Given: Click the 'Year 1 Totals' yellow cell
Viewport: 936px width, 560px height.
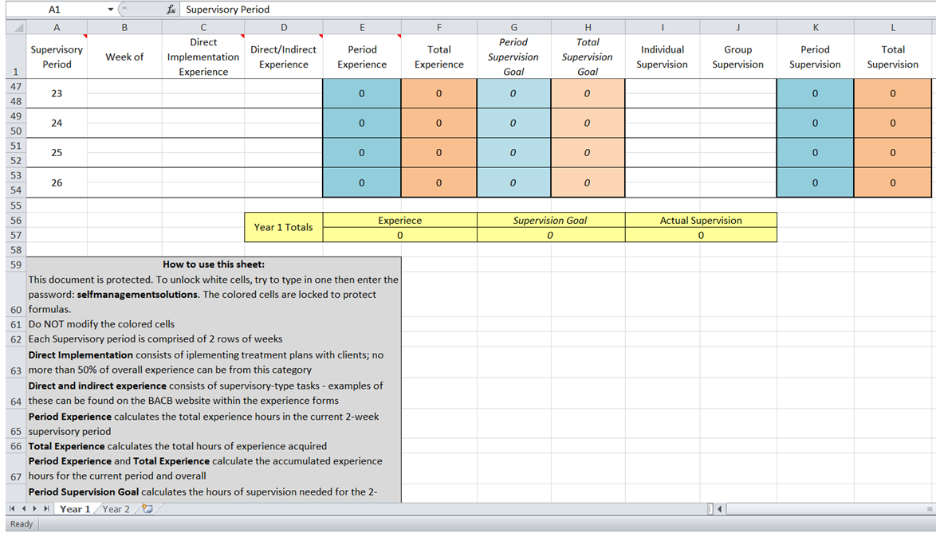Looking at the screenshot, I should coord(284,227).
